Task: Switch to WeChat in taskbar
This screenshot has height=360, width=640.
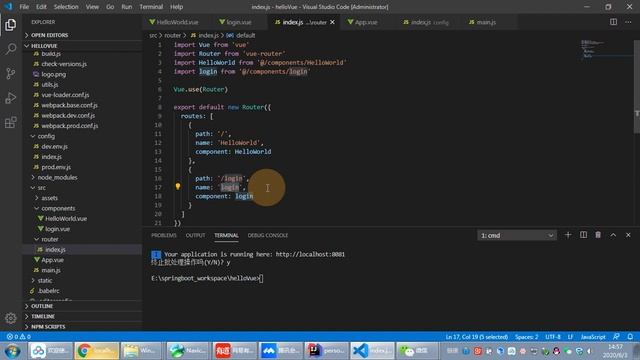Action: (x=417, y=351)
